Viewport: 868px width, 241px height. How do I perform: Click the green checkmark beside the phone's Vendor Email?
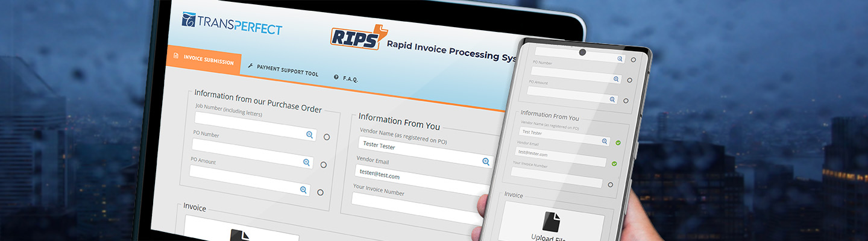pyautogui.click(x=614, y=163)
